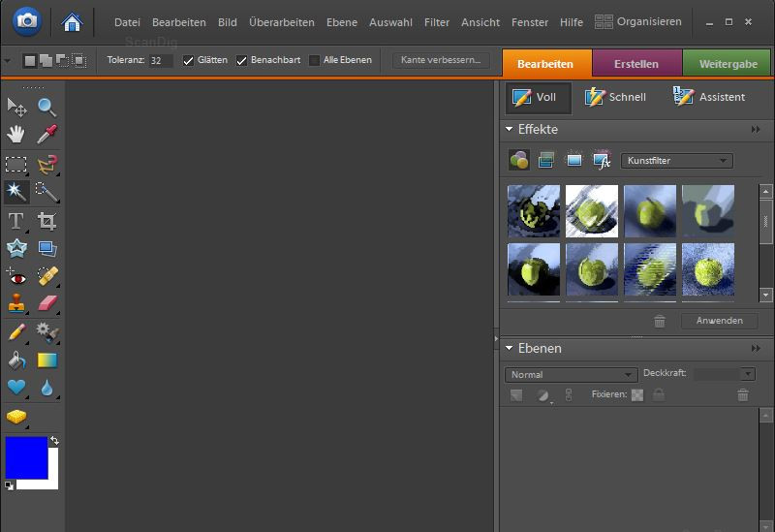Click the Anwenden button

click(719, 321)
